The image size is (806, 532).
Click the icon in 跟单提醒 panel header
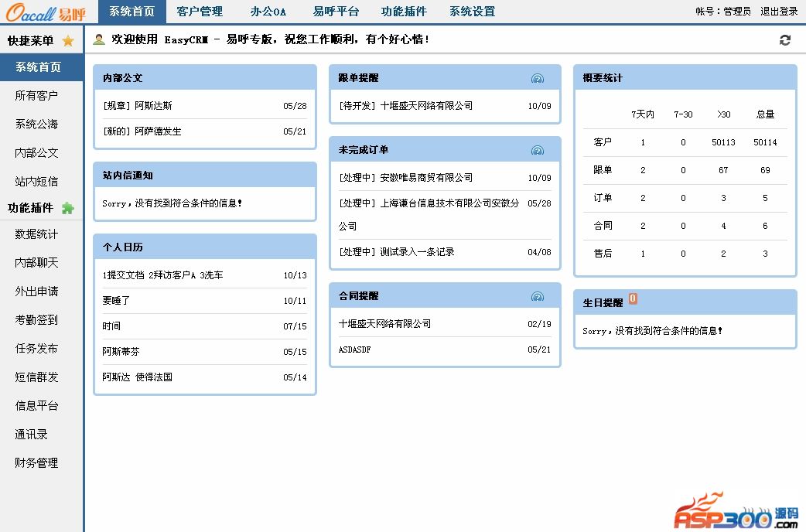coord(538,78)
